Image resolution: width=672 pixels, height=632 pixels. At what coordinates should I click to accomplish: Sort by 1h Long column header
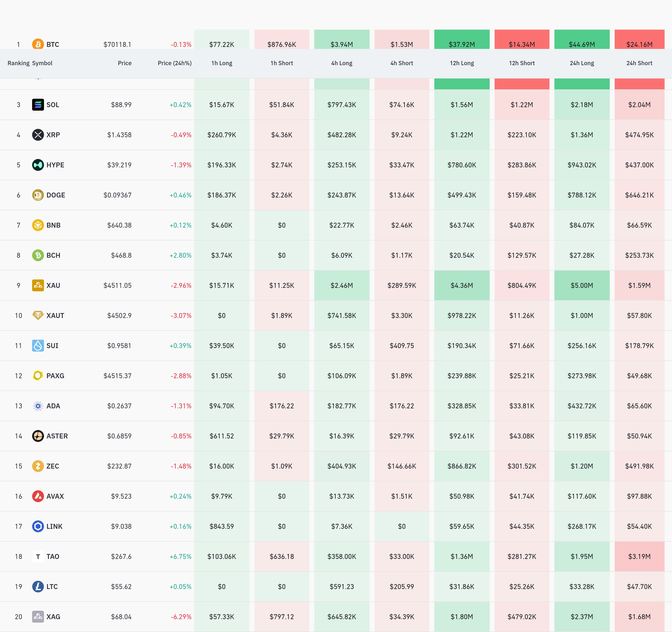[222, 63]
